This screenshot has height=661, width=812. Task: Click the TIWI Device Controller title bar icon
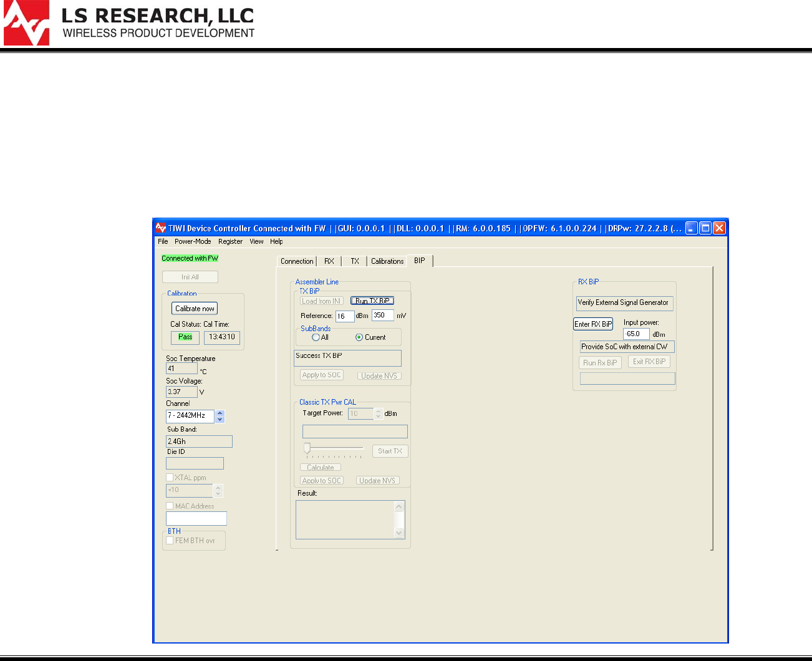tap(161, 228)
